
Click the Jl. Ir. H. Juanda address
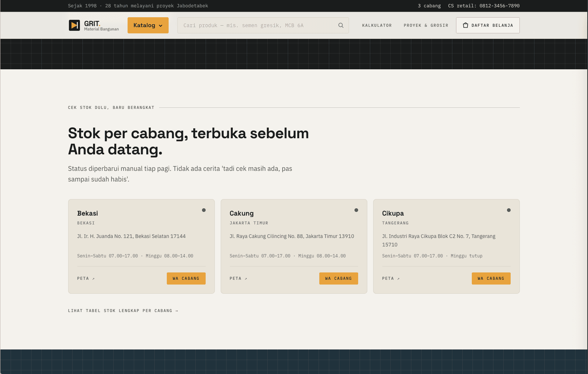131,236
